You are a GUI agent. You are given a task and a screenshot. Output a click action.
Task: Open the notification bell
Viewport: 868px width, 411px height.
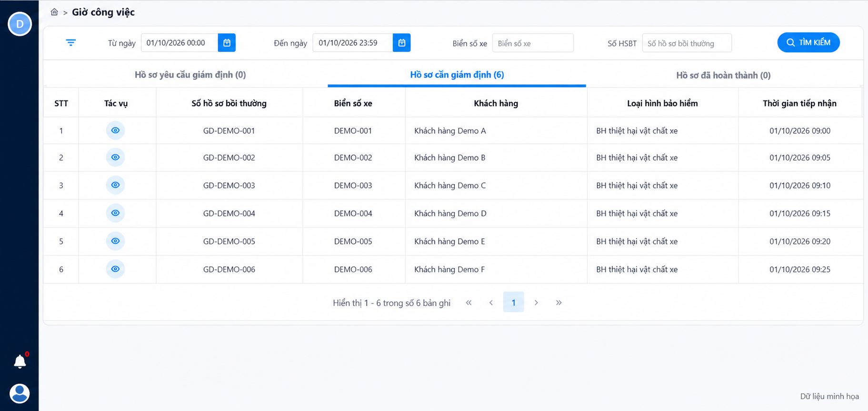[20, 361]
